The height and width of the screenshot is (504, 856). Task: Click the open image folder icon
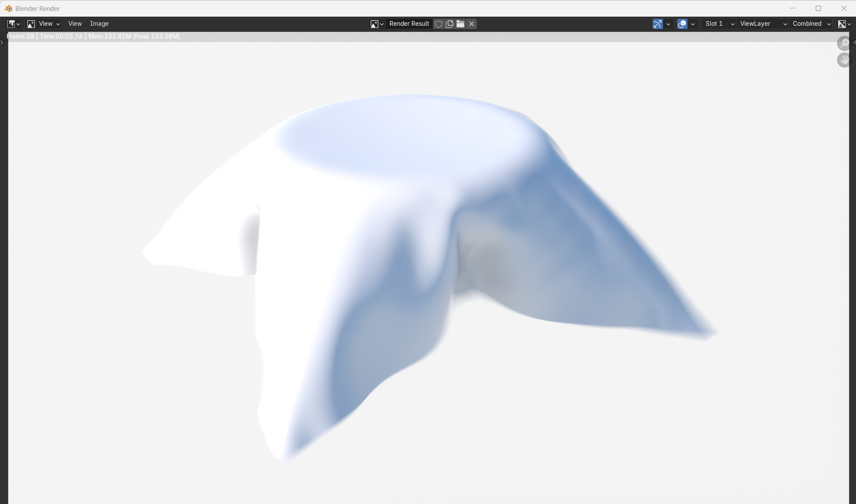coord(460,24)
